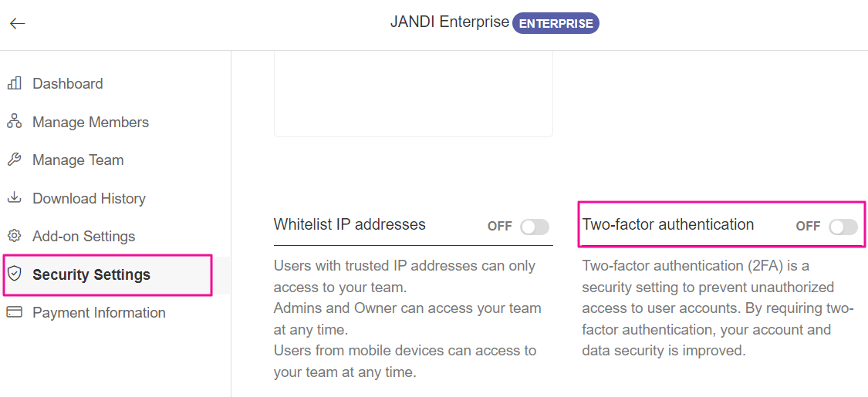868x397 pixels.
Task: Click the Manage Members org-chart icon
Action: 14,122
